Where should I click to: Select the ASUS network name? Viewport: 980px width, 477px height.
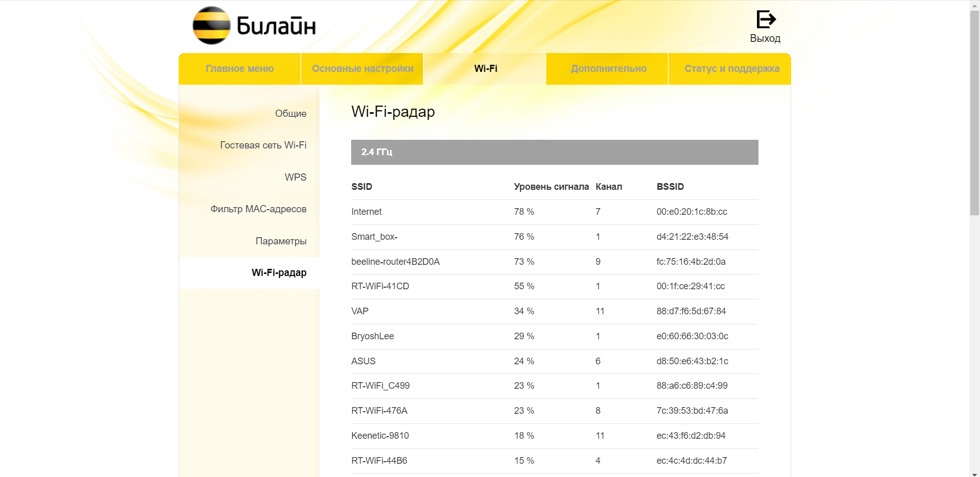pyautogui.click(x=363, y=361)
